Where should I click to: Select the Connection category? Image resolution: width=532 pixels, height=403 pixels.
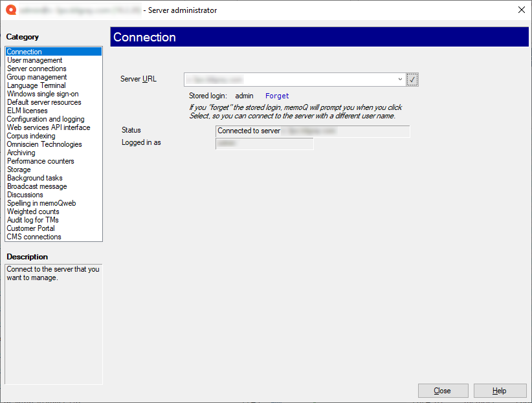point(54,52)
